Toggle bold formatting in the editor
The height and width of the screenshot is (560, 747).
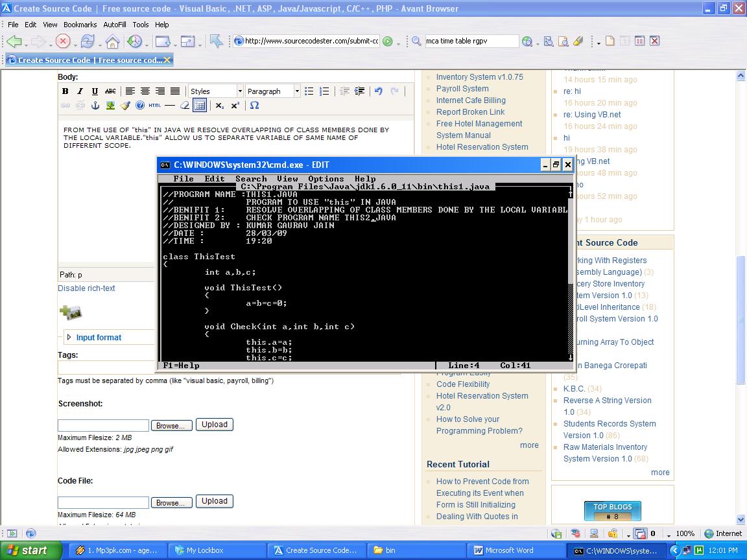65,91
